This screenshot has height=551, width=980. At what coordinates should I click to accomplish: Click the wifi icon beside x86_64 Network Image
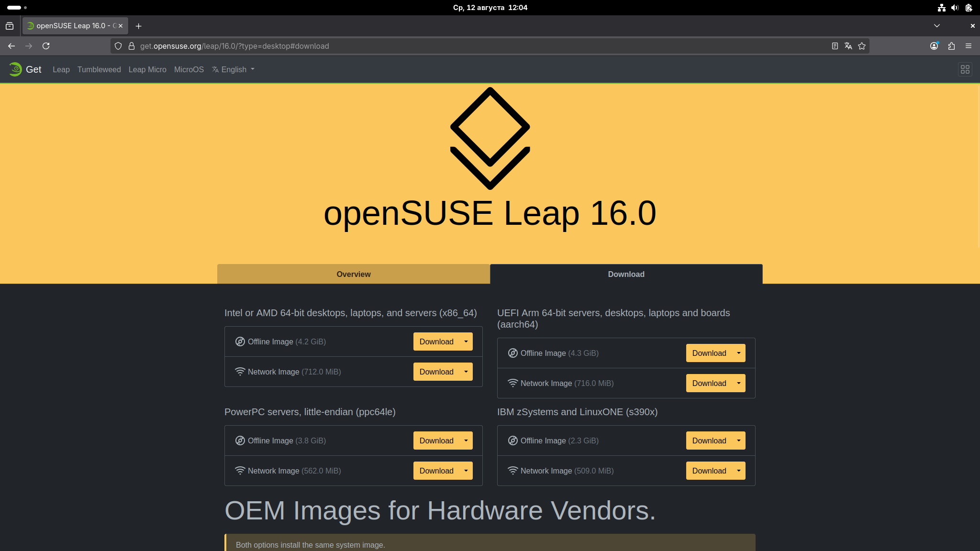pos(240,372)
